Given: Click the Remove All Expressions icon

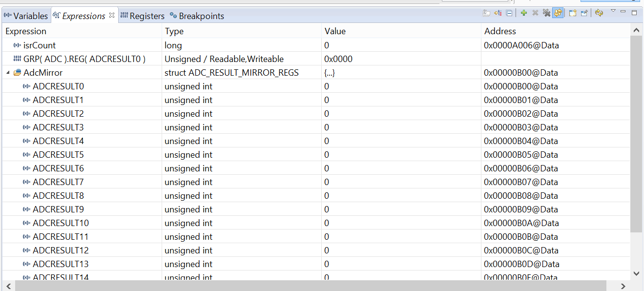Looking at the screenshot, I should tap(546, 13).
